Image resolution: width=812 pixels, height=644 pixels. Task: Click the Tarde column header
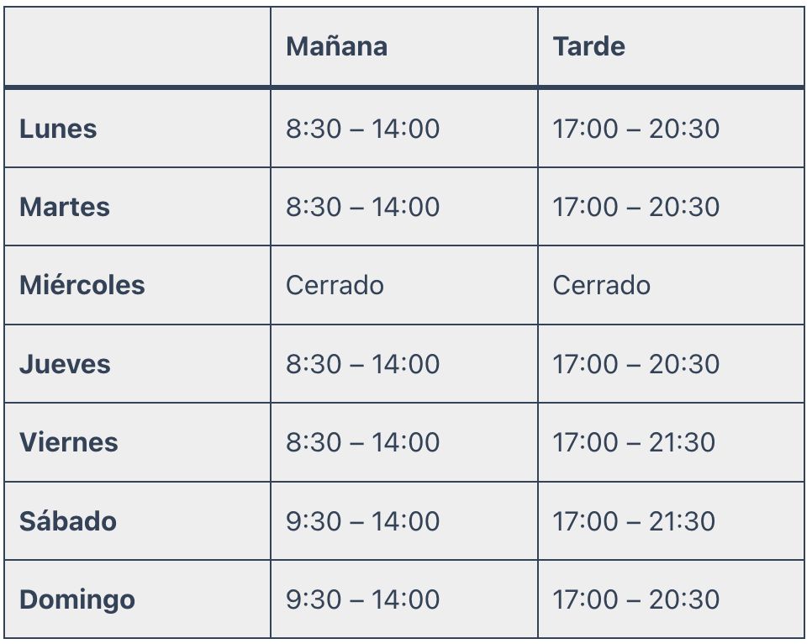click(x=588, y=46)
